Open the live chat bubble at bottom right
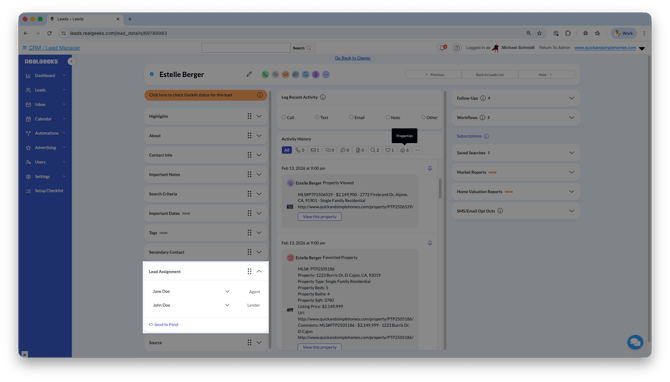Image resolution: width=670 pixels, height=382 pixels. [x=635, y=342]
